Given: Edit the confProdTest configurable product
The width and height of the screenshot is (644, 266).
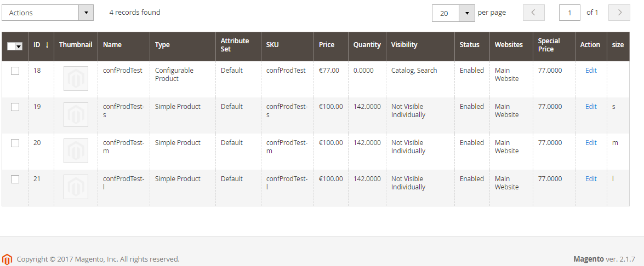Looking at the screenshot, I should click(x=591, y=71).
